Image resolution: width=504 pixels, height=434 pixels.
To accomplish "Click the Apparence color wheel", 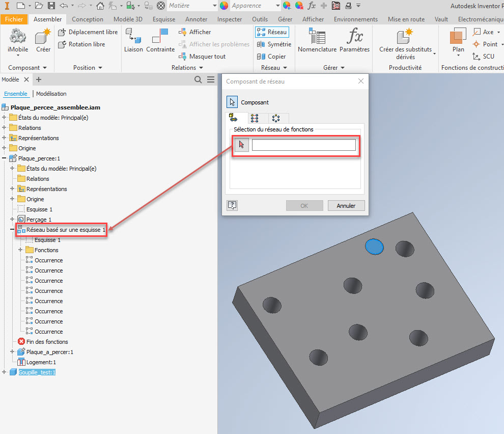I will pyautogui.click(x=223, y=6).
